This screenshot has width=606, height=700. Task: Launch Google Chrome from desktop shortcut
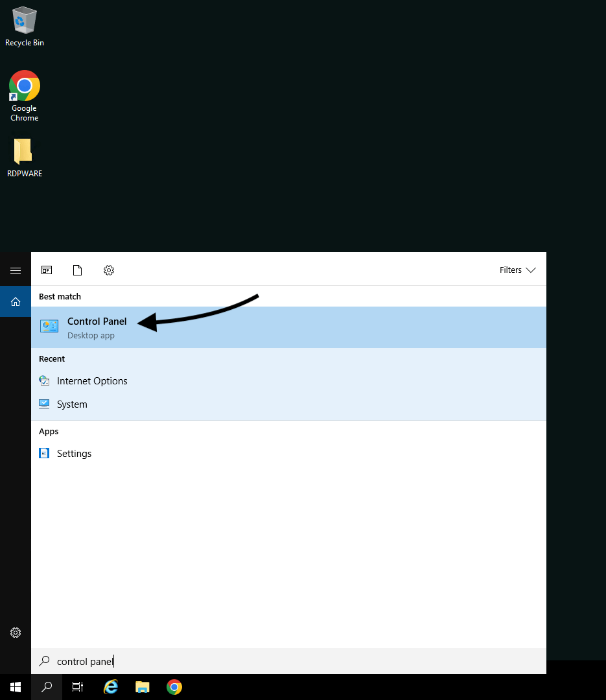pyautogui.click(x=24, y=95)
